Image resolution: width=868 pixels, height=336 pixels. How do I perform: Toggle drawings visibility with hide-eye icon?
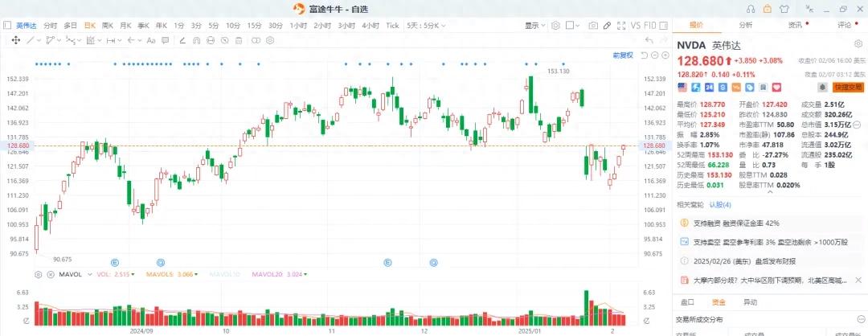[211, 40]
